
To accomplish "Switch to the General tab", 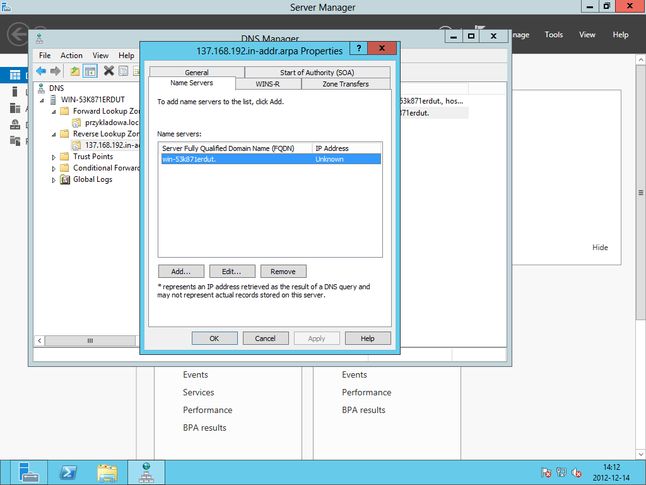I will click(197, 72).
